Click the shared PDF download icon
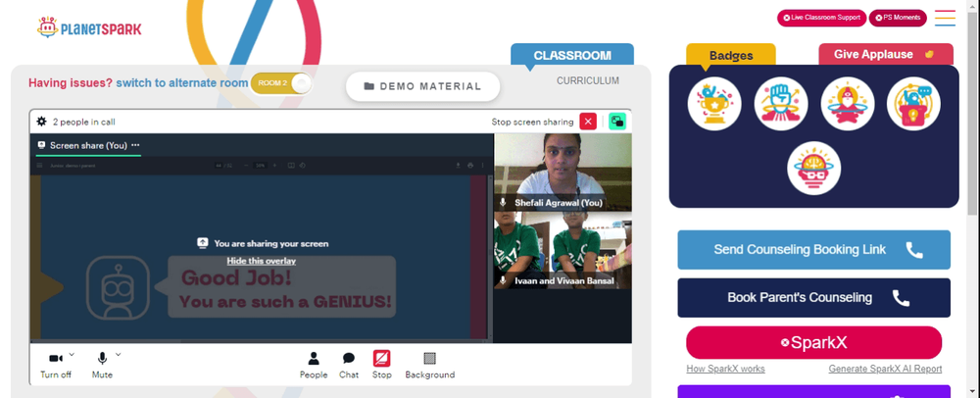Screen dimensions: 980x398 (x=458, y=166)
